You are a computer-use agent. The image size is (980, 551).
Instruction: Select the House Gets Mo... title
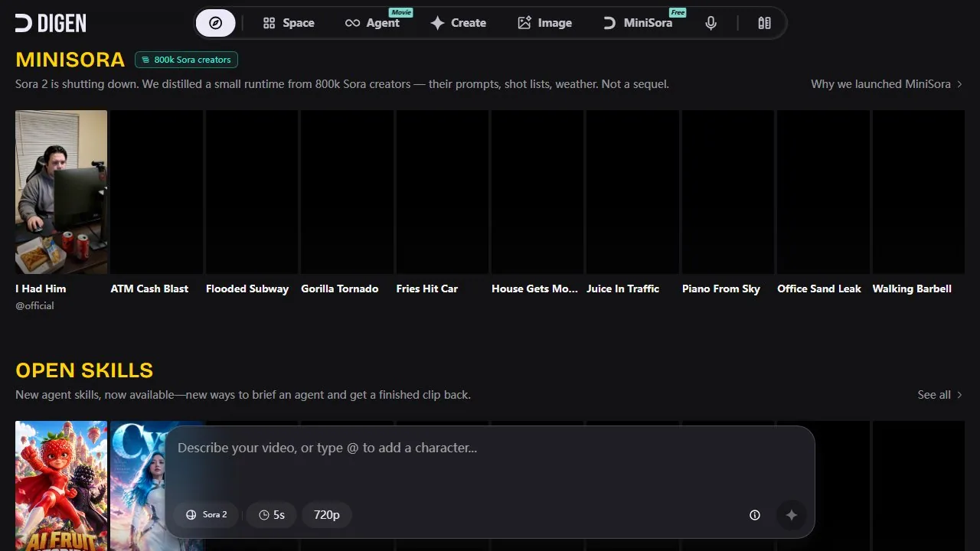coord(534,289)
